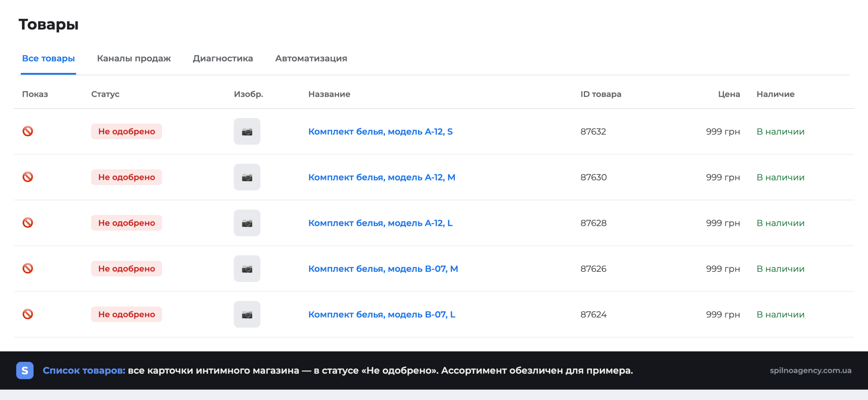Open the image placeholder for product 87628
The image size is (868, 400).
click(x=247, y=223)
